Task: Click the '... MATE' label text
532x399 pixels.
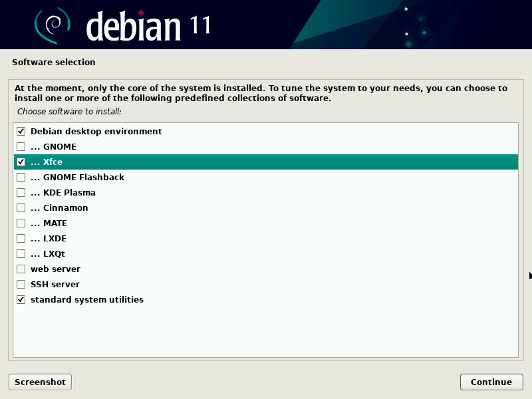Action: point(49,223)
